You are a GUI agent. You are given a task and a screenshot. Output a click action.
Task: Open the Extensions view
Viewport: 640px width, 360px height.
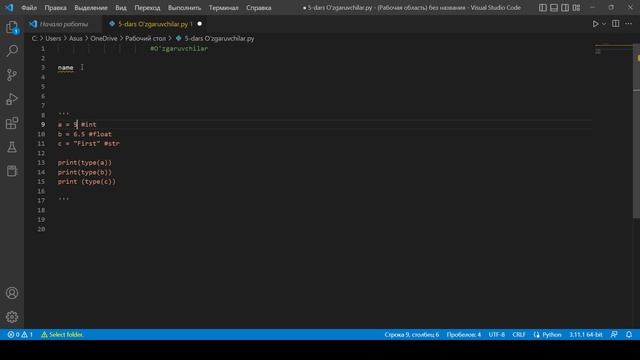pyautogui.click(x=12, y=123)
